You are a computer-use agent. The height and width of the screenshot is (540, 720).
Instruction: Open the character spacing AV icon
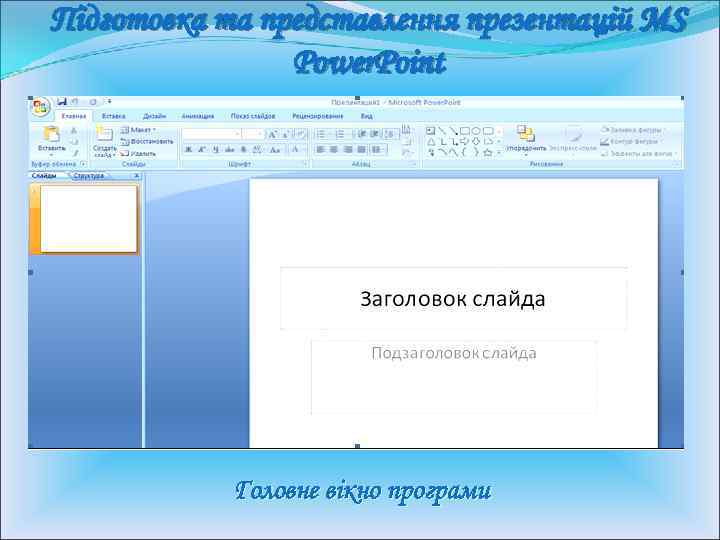pyautogui.click(x=258, y=149)
